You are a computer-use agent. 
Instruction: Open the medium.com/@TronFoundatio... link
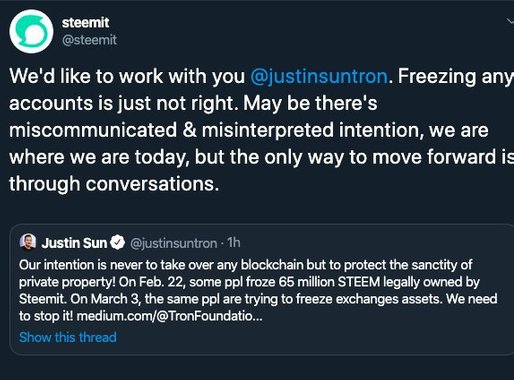tap(170, 316)
